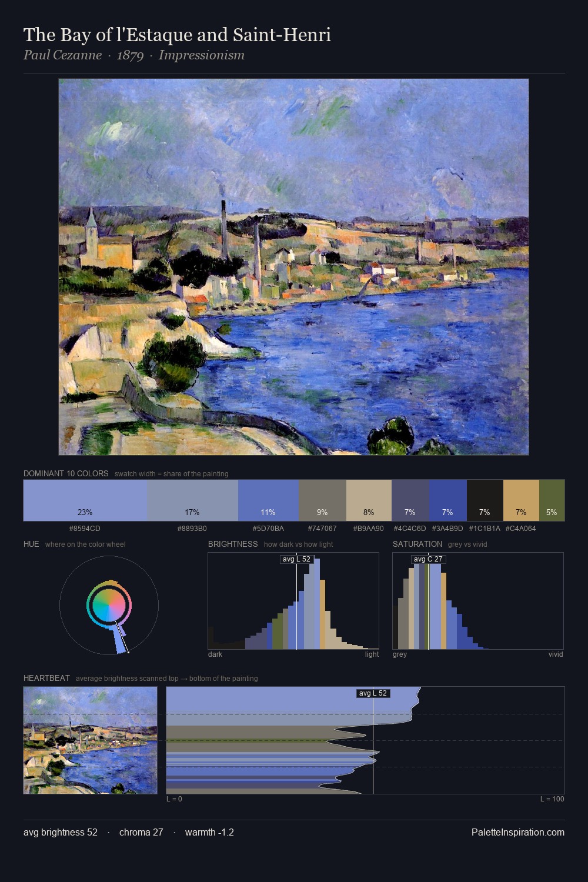Click the #B9AA90 beige 8% swatch
Screen dimensions: 588x882
point(369,500)
